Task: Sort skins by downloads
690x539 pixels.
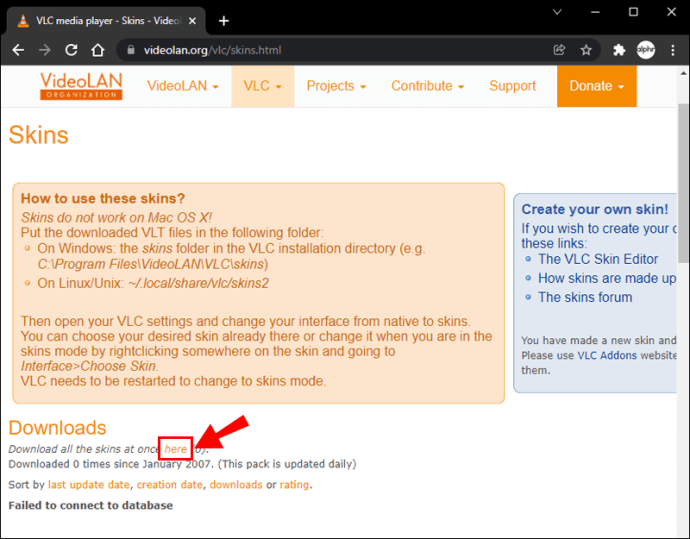Action: coord(236,484)
